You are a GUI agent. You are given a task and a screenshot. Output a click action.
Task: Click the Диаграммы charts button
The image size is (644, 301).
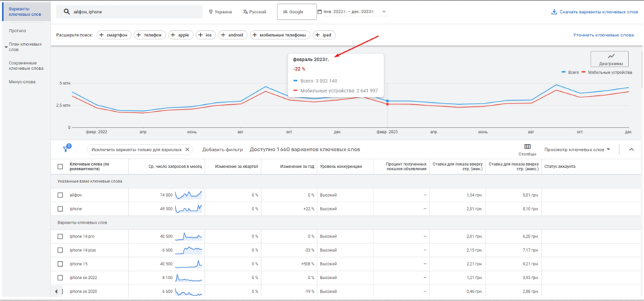point(609,60)
